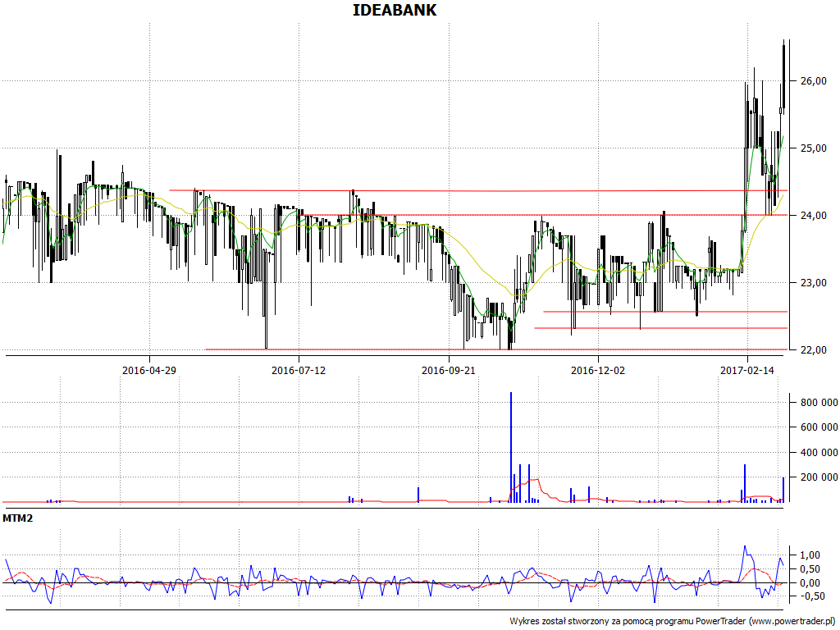Click the 200 000 volume axis label
The width and height of the screenshot is (840, 630).
(x=819, y=477)
